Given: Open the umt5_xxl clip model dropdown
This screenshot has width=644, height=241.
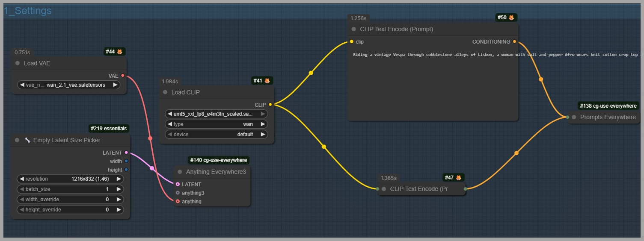Looking at the screenshot, I should coord(216,114).
